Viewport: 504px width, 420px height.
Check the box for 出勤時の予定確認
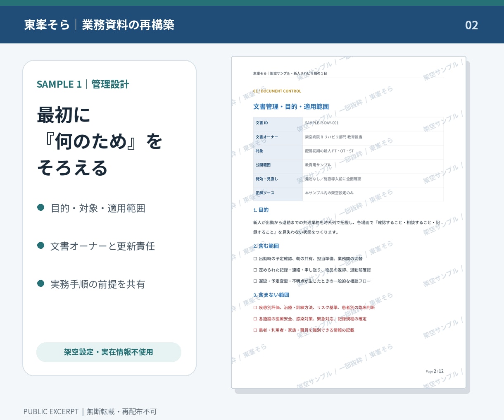point(255,259)
